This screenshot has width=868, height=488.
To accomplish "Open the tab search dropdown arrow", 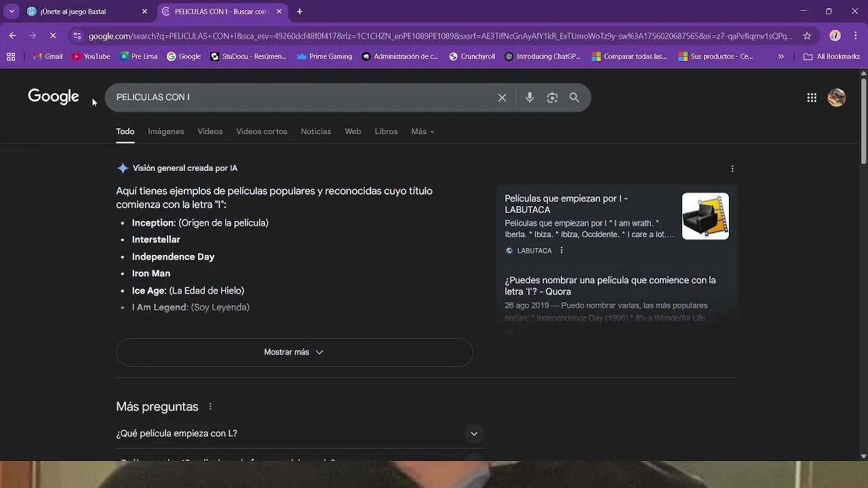I will tap(12, 12).
